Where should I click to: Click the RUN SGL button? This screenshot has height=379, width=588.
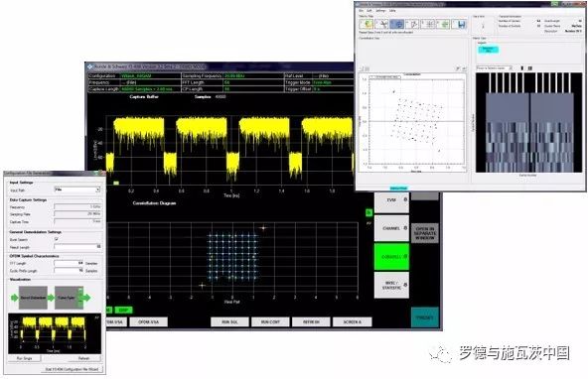tap(229, 322)
